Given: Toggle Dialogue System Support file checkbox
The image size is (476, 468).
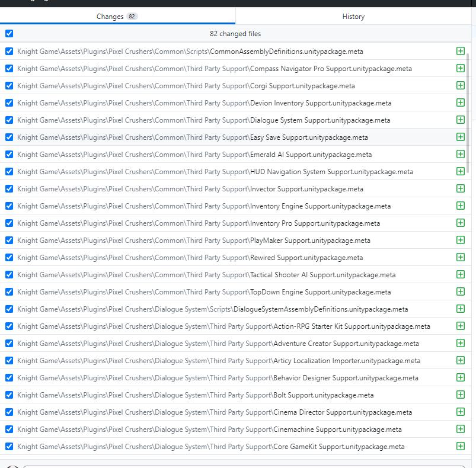Looking at the screenshot, I should tap(9, 120).
